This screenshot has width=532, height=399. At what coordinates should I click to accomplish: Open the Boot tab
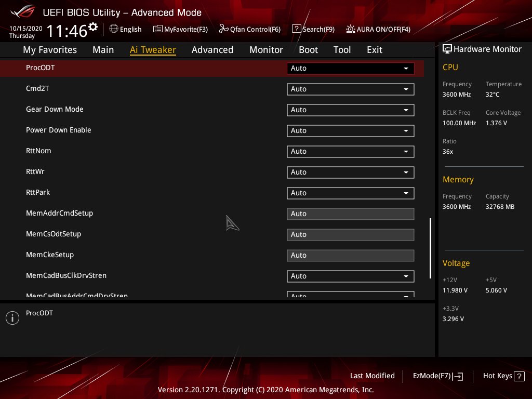click(x=308, y=50)
